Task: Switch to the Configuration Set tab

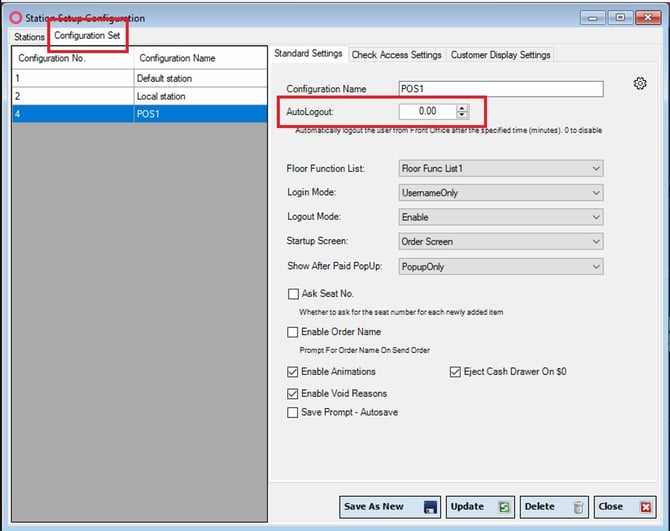Action: click(x=87, y=35)
